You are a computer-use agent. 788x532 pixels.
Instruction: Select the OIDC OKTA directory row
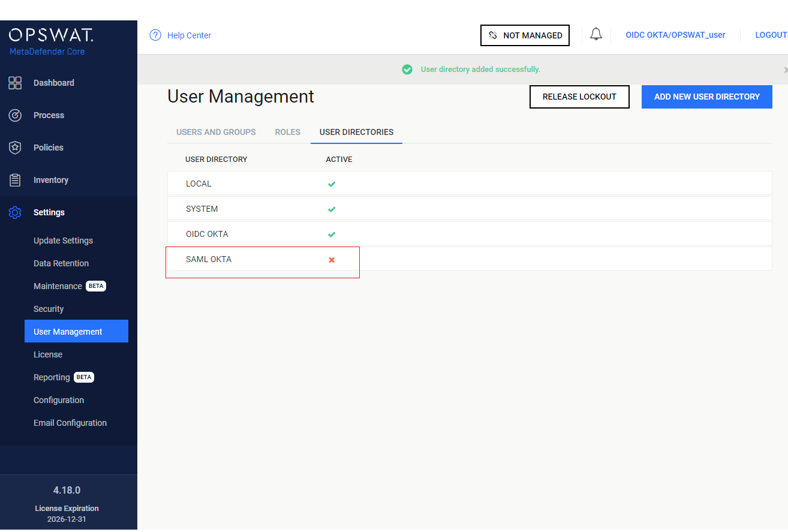[470, 234]
